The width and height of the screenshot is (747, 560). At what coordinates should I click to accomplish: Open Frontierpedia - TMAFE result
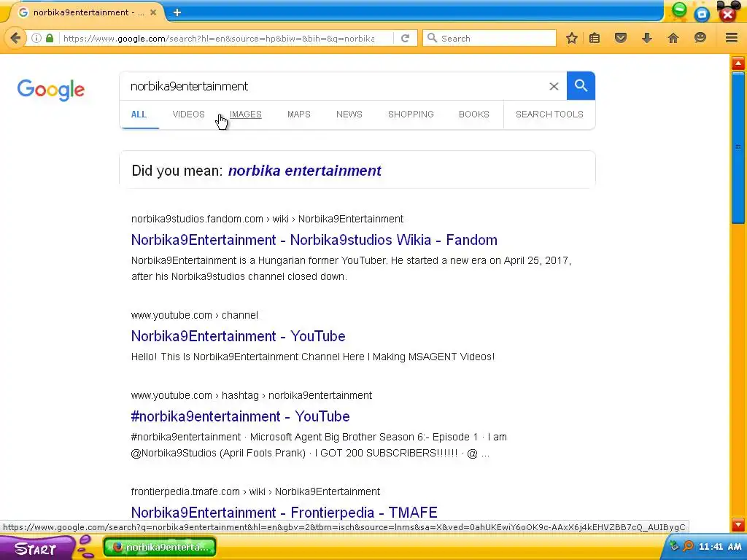click(x=284, y=513)
